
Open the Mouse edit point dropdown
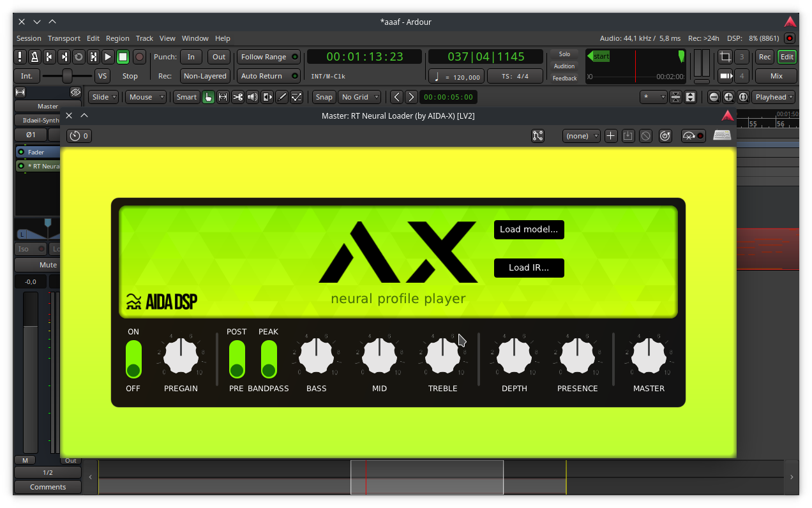pyautogui.click(x=146, y=97)
